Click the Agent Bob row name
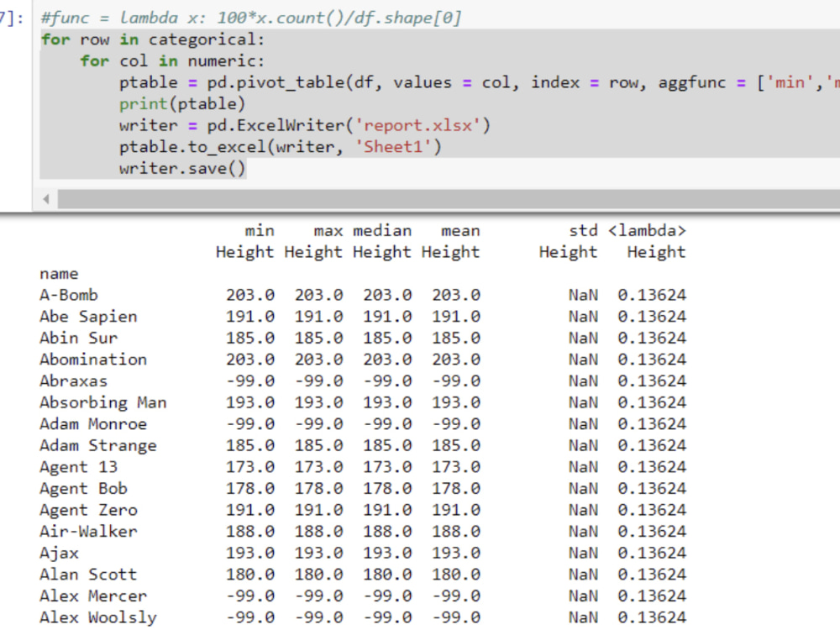Viewport: 840px width, 630px height. (x=83, y=489)
